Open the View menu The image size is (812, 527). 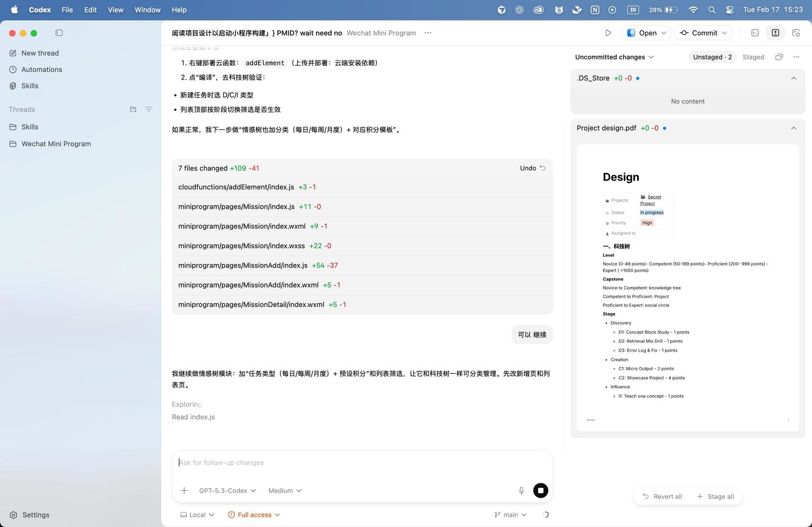click(x=116, y=10)
